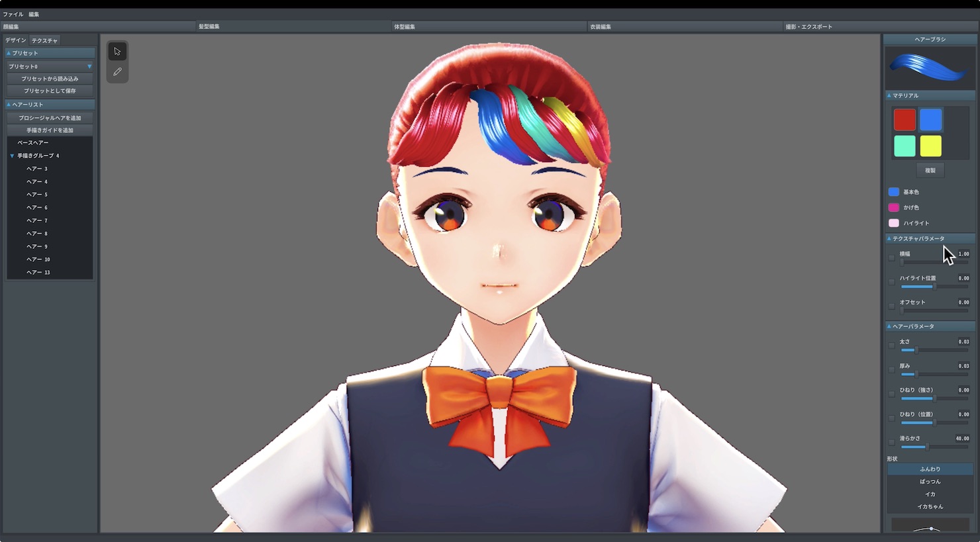Collapse the プリセット section
This screenshot has width=980, height=542.
point(50,53)
